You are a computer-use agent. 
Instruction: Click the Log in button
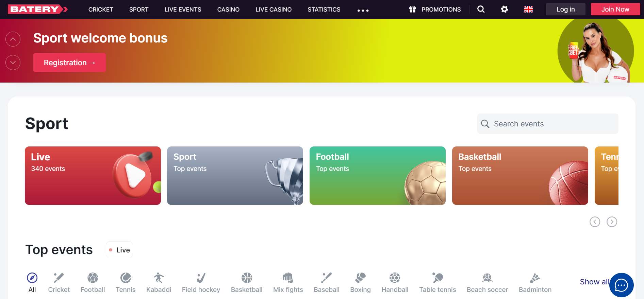[566, 9]
